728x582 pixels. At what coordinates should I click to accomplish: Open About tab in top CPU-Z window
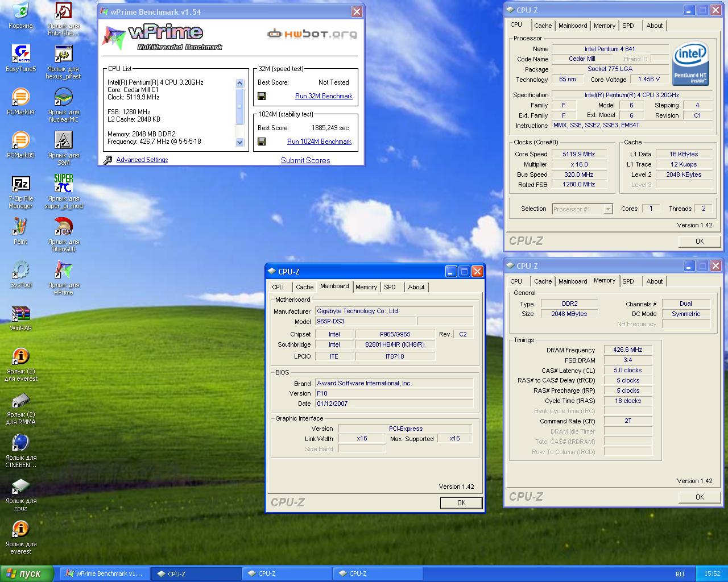coord(654,26)
